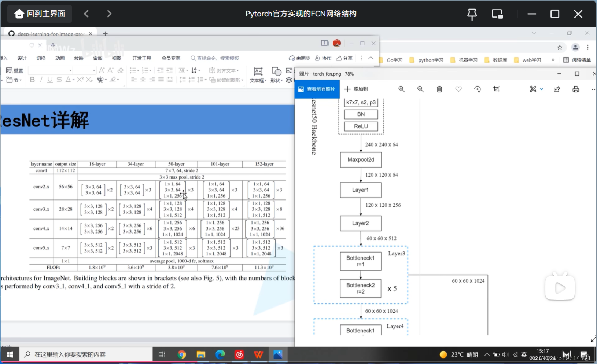Go forward with the right arrow in the title bar
This screenshot has height=364, width=597.
tap(109, 14)
